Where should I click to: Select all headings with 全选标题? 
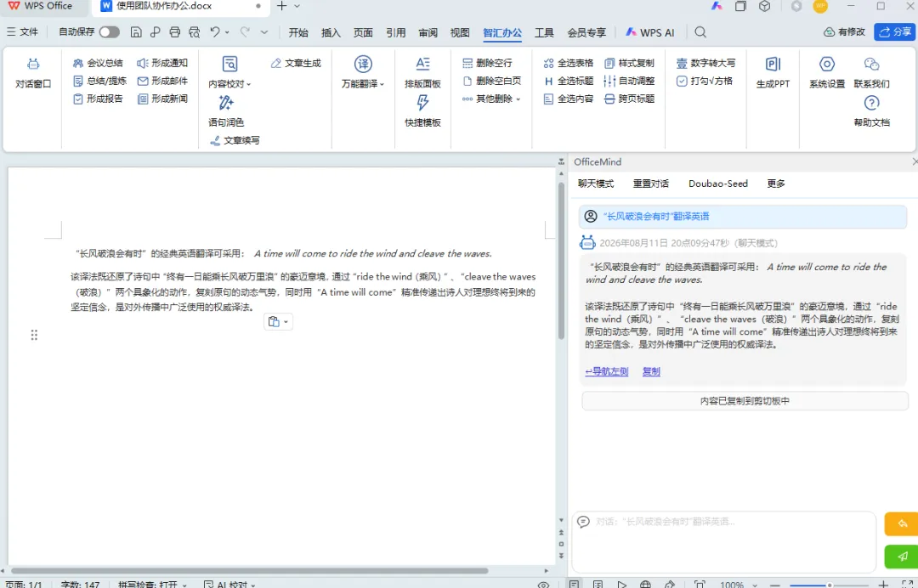coord(568,81)
